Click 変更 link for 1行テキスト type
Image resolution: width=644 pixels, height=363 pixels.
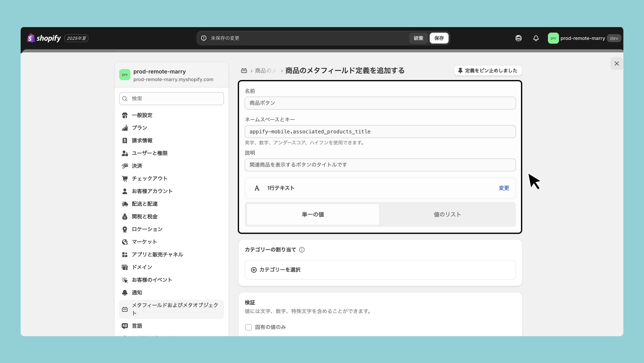pyautogui.click(x=503, y=188)
